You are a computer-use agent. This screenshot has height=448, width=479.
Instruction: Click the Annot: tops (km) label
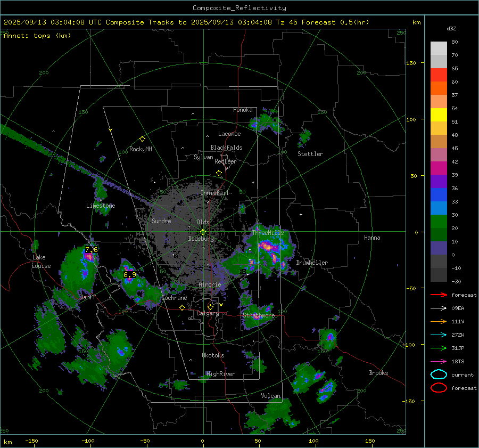pos(37,36)
